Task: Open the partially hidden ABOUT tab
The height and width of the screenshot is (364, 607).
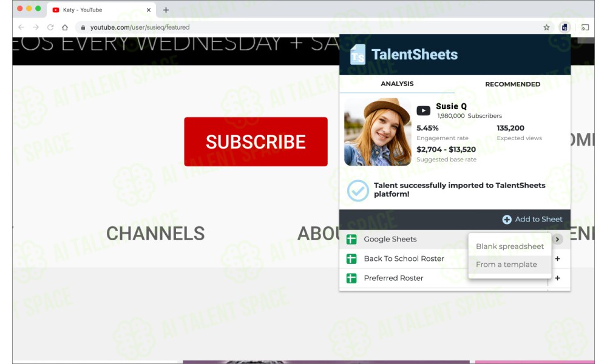Action: click(x=318, y=233)
